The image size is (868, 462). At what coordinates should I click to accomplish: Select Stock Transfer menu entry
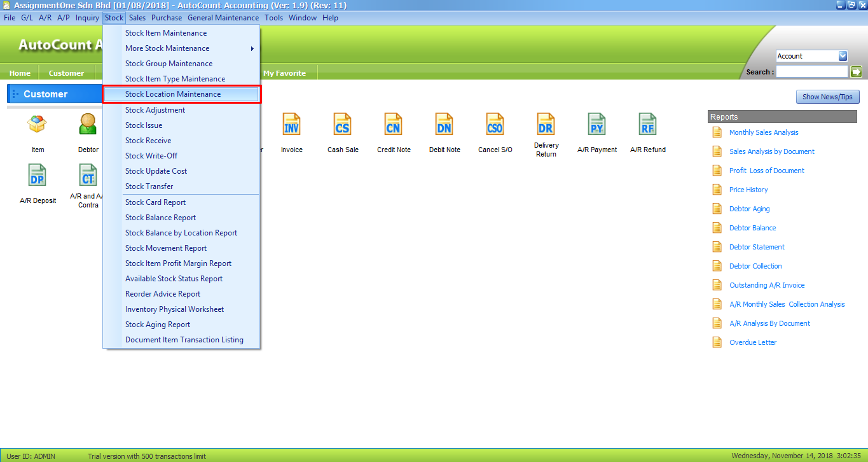click(182, 186)
